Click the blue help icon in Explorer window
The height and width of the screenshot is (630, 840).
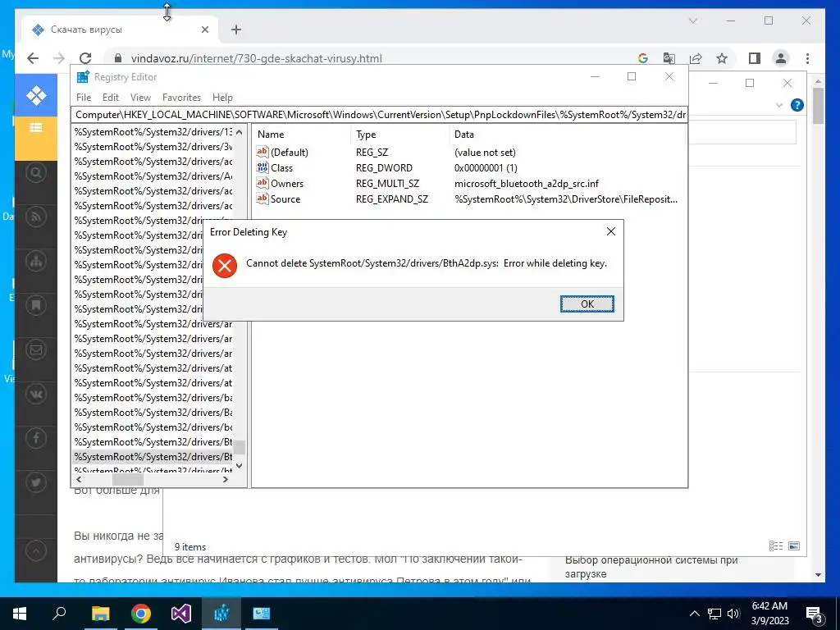(x=797, y=105)
